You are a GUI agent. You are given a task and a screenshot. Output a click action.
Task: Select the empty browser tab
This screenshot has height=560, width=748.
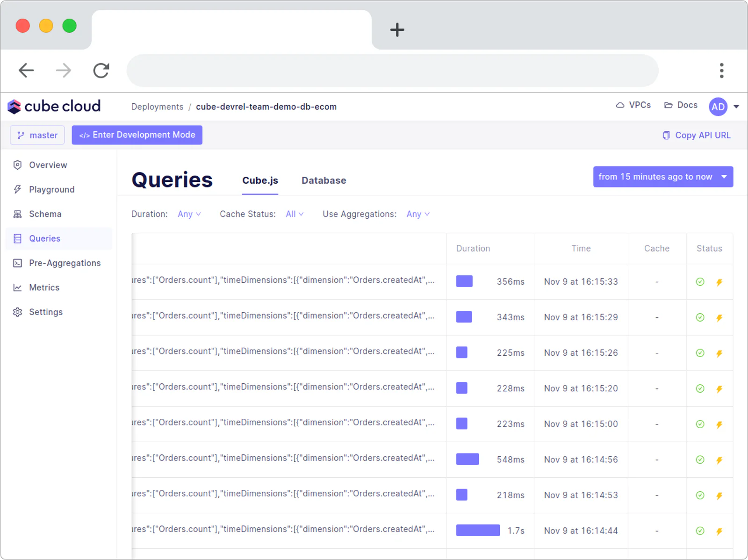(232, 29)
